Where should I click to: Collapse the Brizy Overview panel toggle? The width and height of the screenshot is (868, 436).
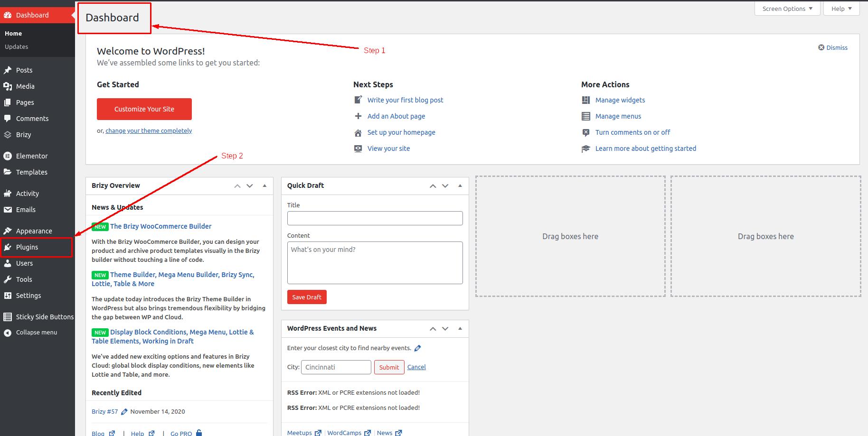point(264,186)
